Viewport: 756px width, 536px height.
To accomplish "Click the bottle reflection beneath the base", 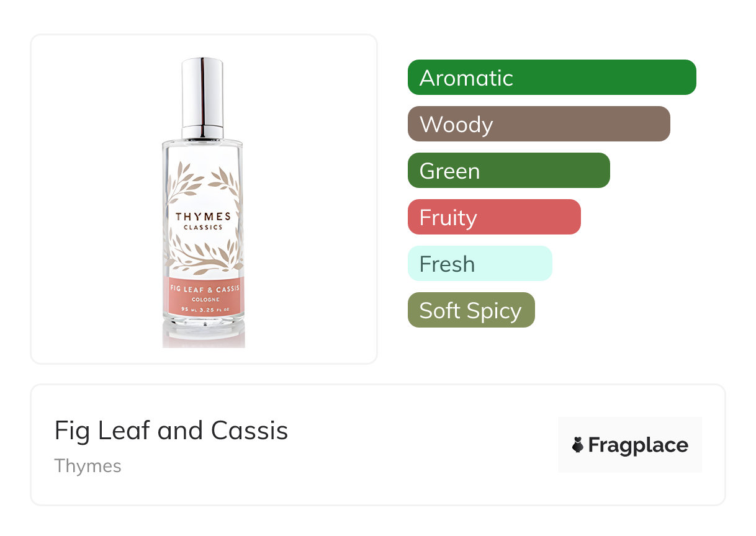I will [204, 337].
